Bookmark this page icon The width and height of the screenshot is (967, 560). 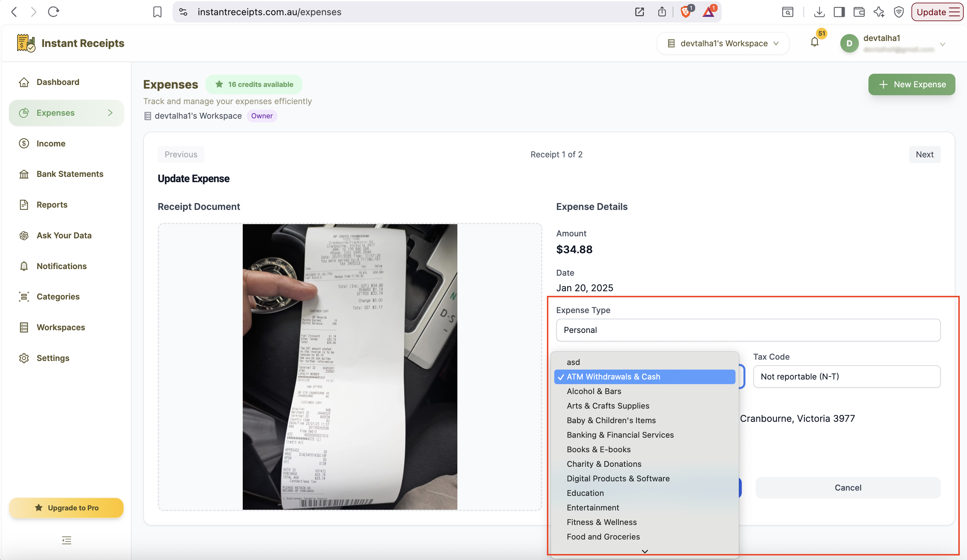coord(157,12)
